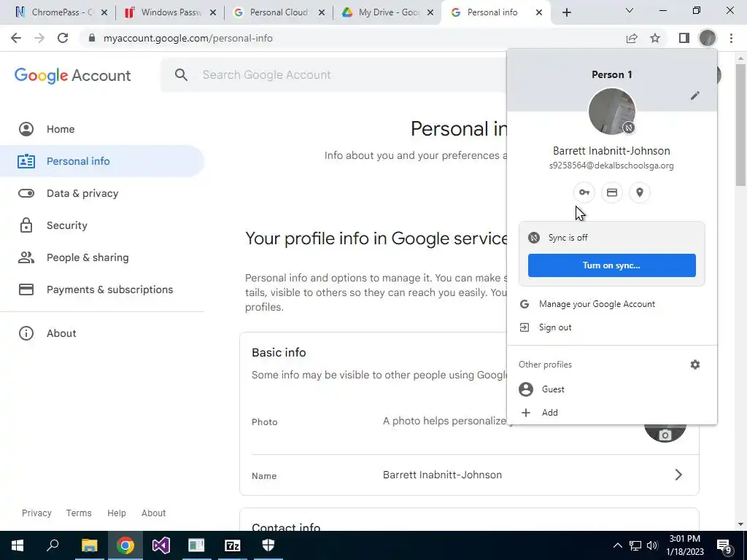
Task: Click the Privacy footer link
Action: [x=36, y=513]
